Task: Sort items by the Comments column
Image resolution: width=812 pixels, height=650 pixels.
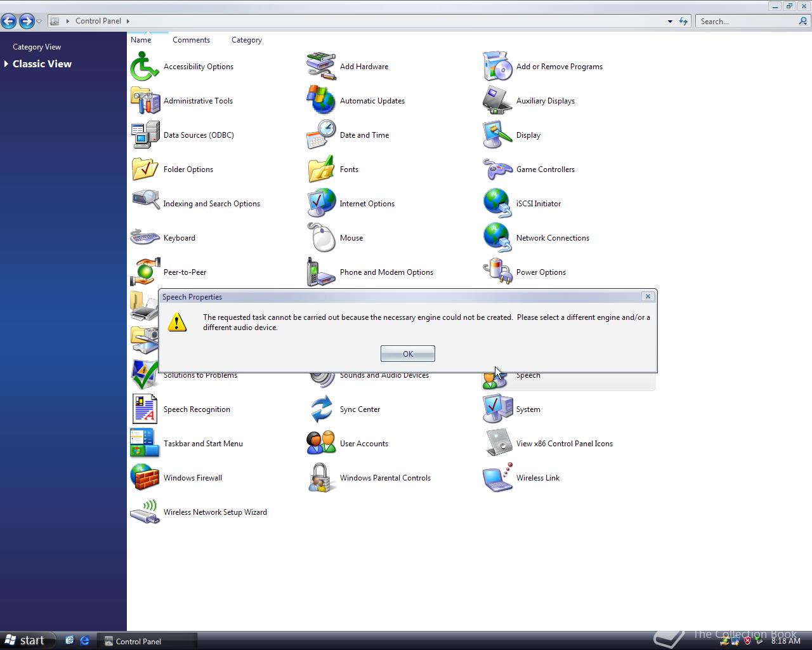Action: (x=191, y=40)
